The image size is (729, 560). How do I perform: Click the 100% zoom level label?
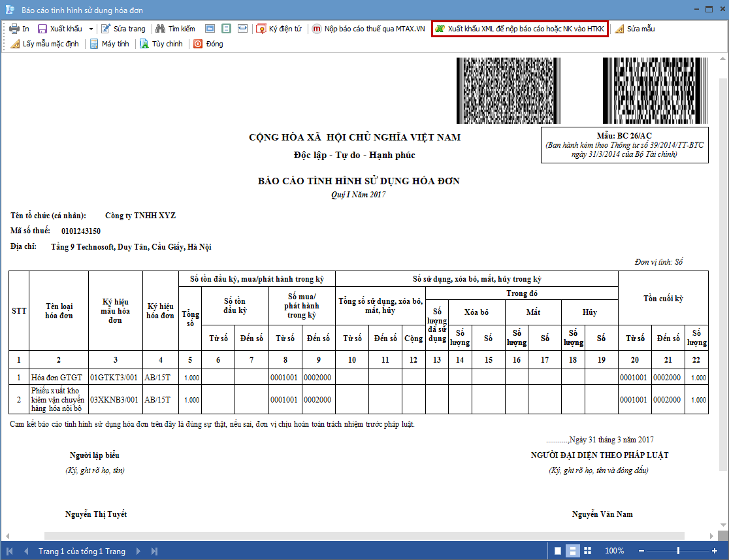click(614, 551)
